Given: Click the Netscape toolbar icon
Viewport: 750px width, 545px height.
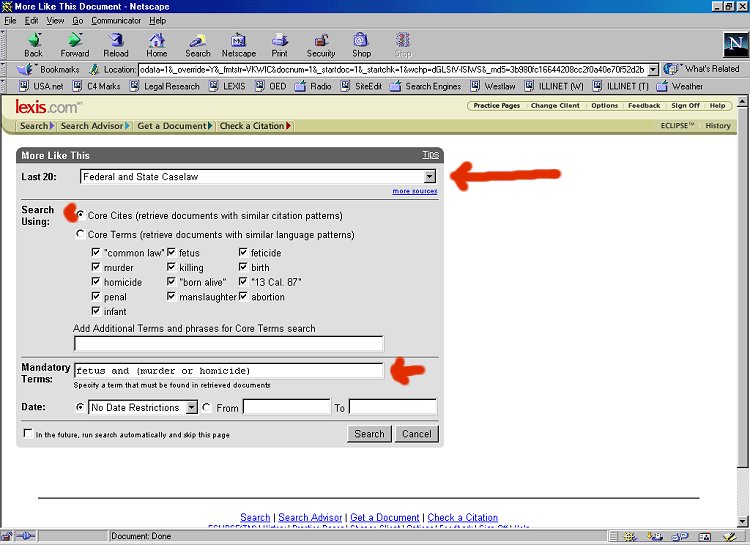Looking at the screenshot, I should coord(239,45).
